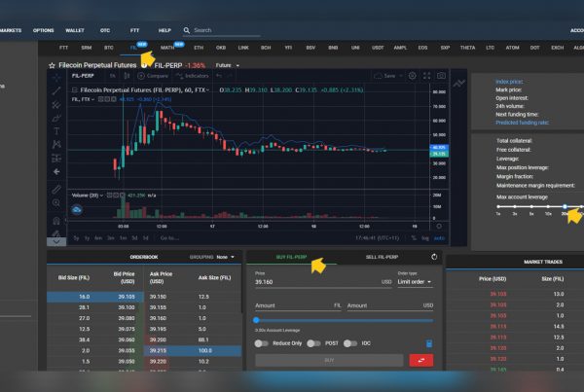Image resolution: width=584 pixels, height=392 pixels.
Task: Toggle percent scale on chart
Action: [x=414, y=238]
